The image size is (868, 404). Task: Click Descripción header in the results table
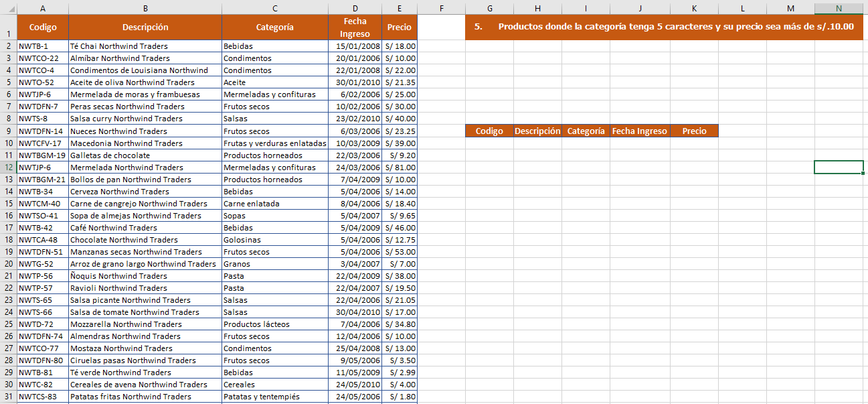537,131
